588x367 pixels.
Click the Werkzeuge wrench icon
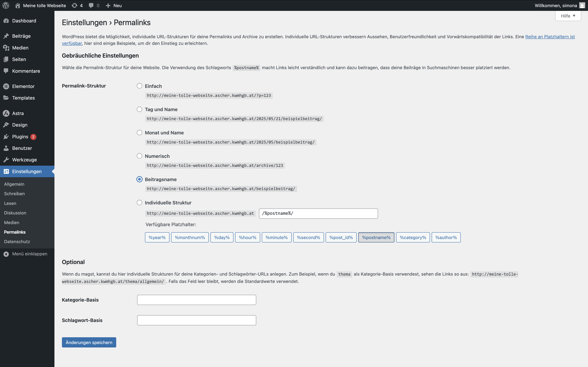(x=6, y=160)
